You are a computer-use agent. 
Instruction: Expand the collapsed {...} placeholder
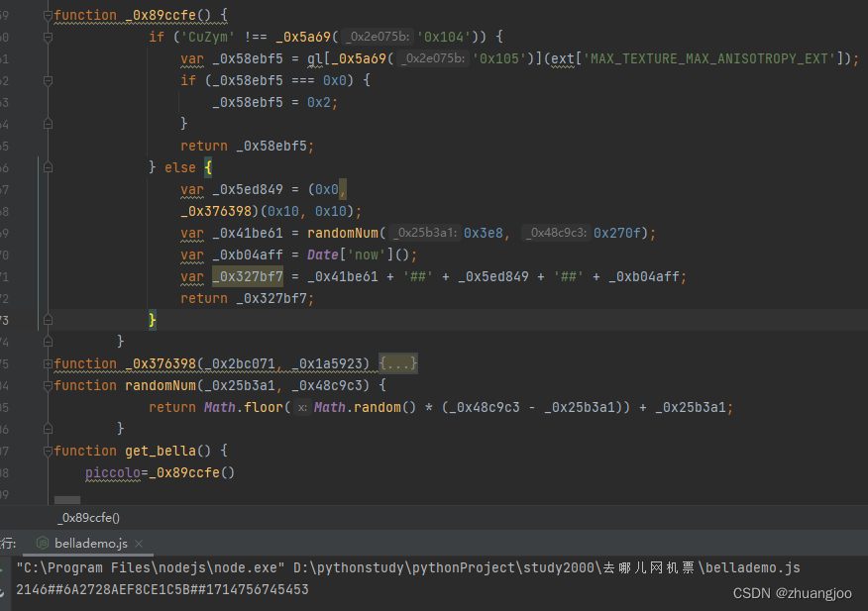398,363
